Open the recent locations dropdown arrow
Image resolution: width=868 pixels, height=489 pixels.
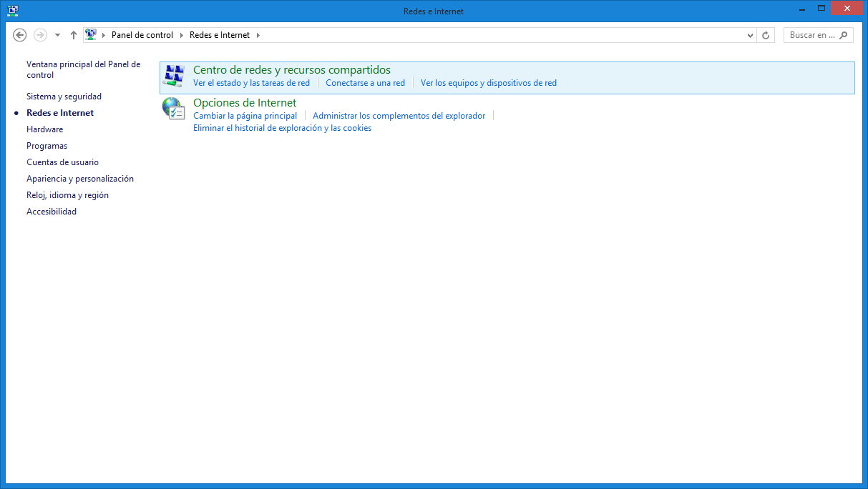[57, 35]
